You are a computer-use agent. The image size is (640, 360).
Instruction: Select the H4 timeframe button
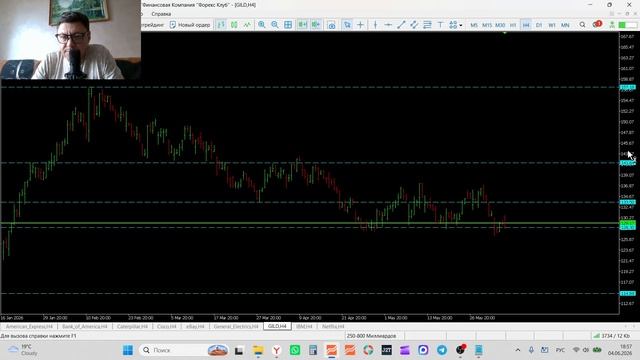[x=526, y=25]
